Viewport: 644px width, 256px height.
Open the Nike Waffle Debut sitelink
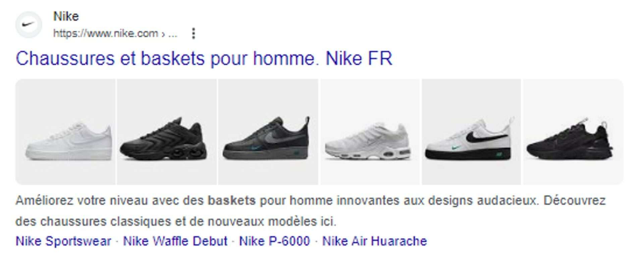(175, 241)
